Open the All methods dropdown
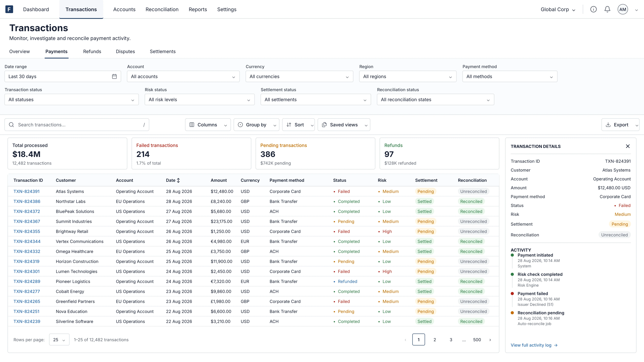This screenshot has height=362, width=644. (x=510, y=76)
